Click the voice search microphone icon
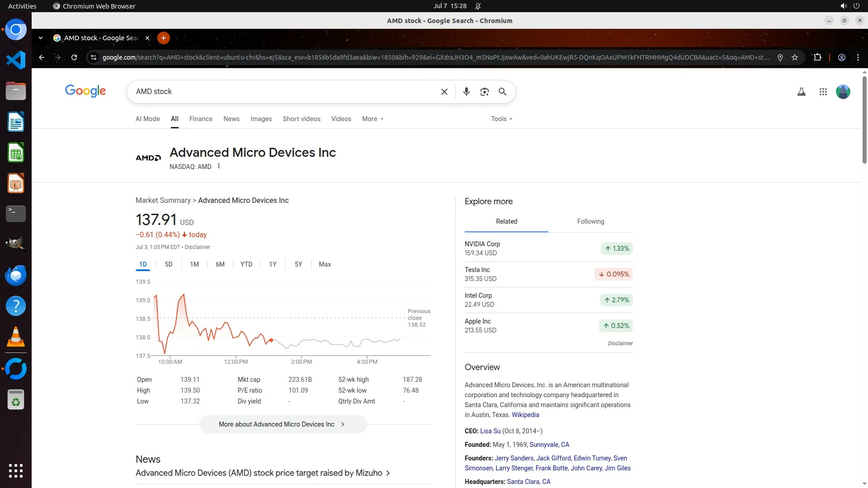Viewport: 868px width, 488px height. point(466,92)
